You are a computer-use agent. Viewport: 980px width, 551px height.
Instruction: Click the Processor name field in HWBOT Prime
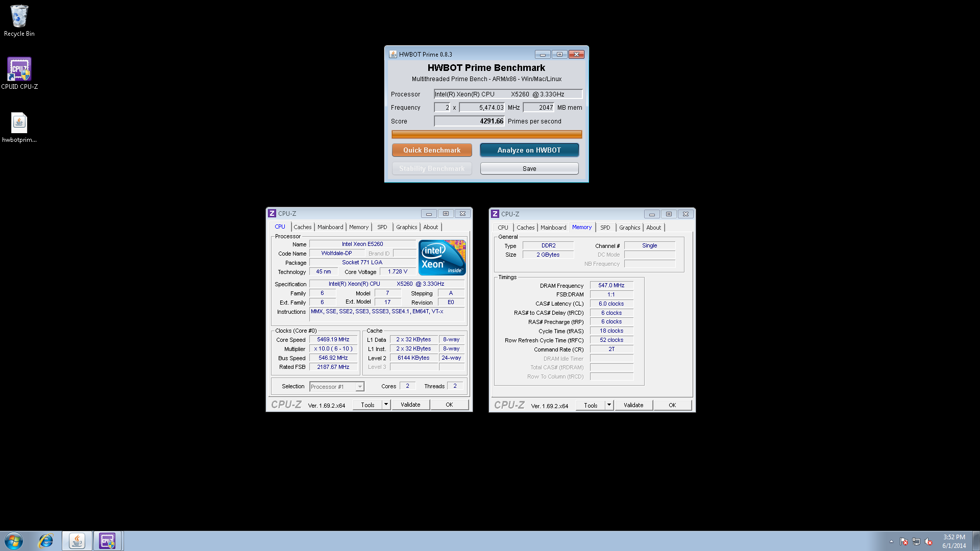[x=508, y=94]
